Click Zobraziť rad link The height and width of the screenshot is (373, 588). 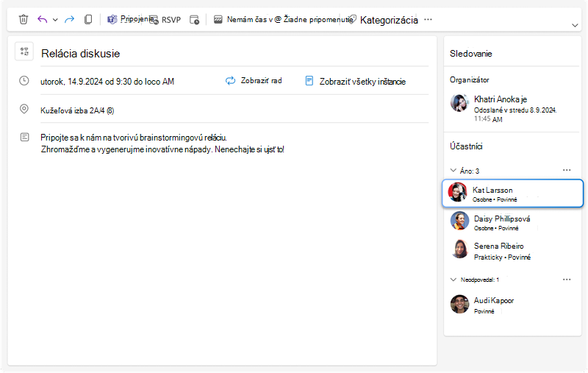[x=254, y=81]
